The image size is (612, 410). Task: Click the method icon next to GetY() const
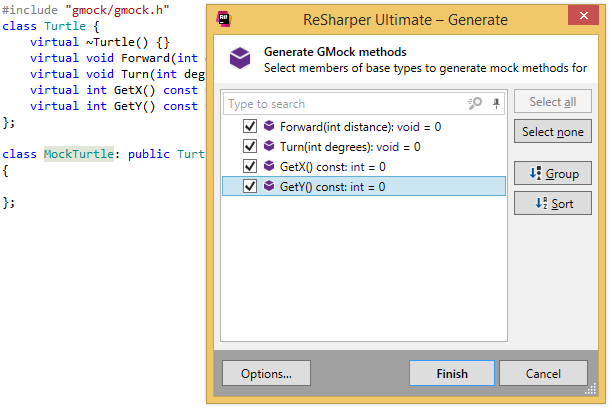[269, 185]
